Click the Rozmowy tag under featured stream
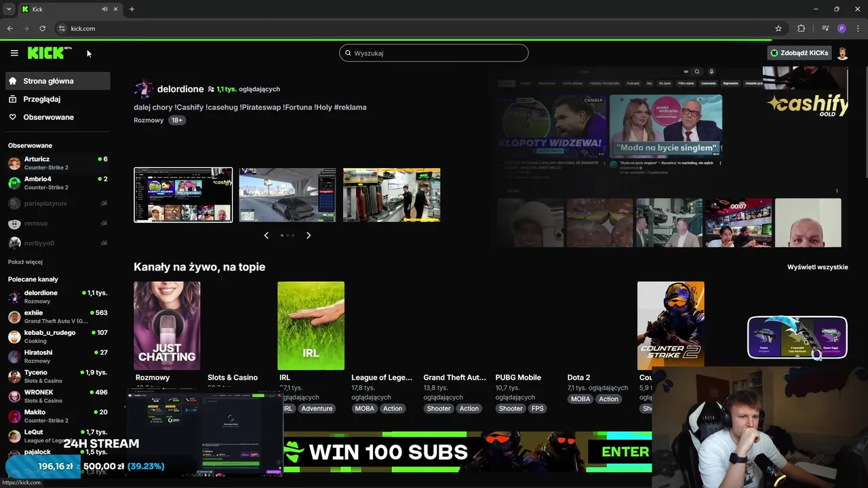The height and width of the screenshot is (488, 868). click(149, 120)
